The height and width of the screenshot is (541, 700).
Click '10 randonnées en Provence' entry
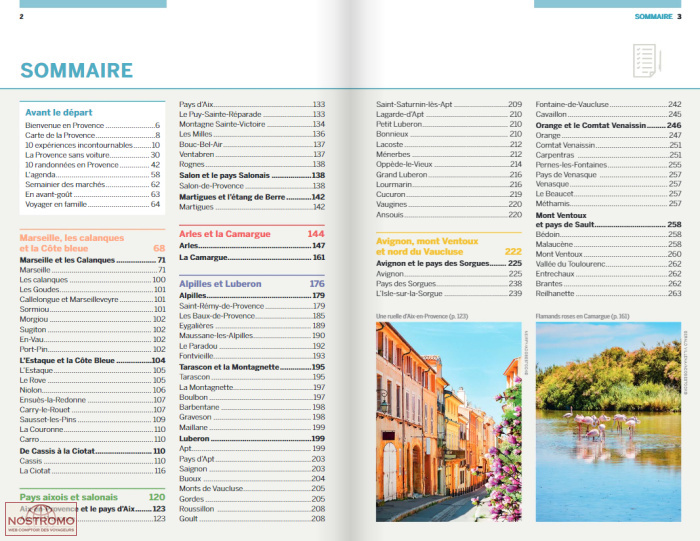click(92, 165)
